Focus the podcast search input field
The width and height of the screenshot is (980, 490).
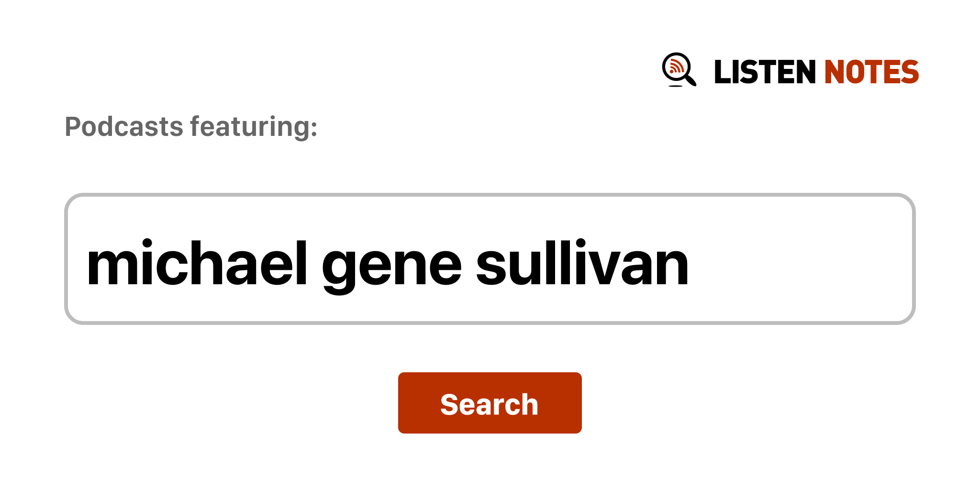click(x=489, y=259)
